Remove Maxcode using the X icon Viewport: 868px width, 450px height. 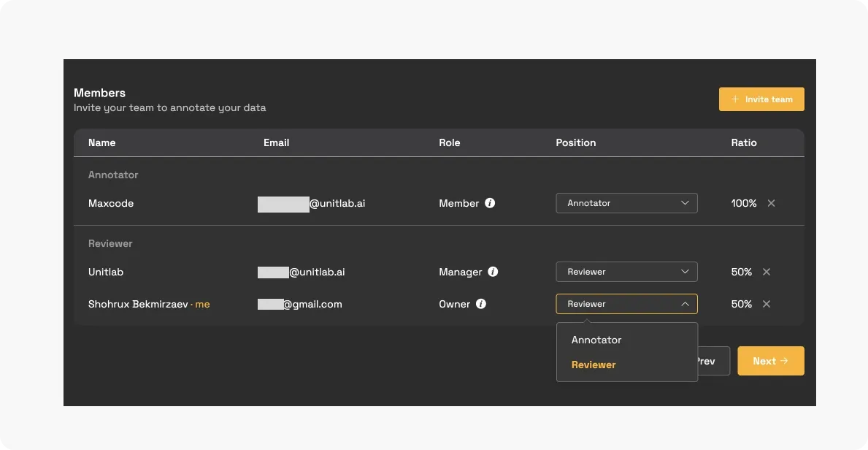pyautogui.click(x=771, y=203)
